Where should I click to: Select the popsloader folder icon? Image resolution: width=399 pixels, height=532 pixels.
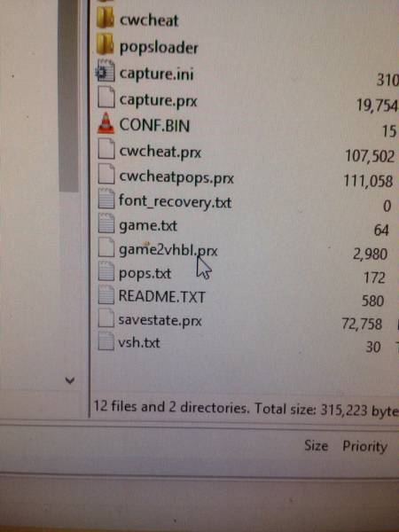tap(105, 44)
